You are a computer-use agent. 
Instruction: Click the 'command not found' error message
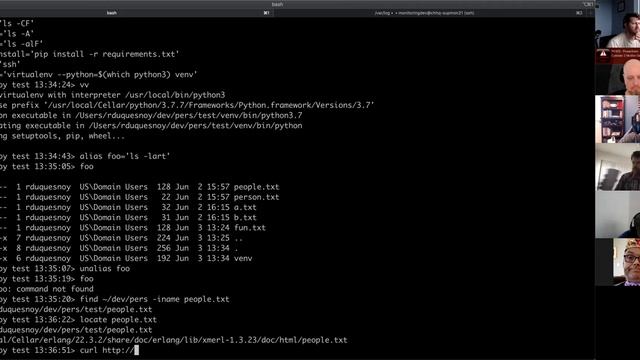pos(55,289)
